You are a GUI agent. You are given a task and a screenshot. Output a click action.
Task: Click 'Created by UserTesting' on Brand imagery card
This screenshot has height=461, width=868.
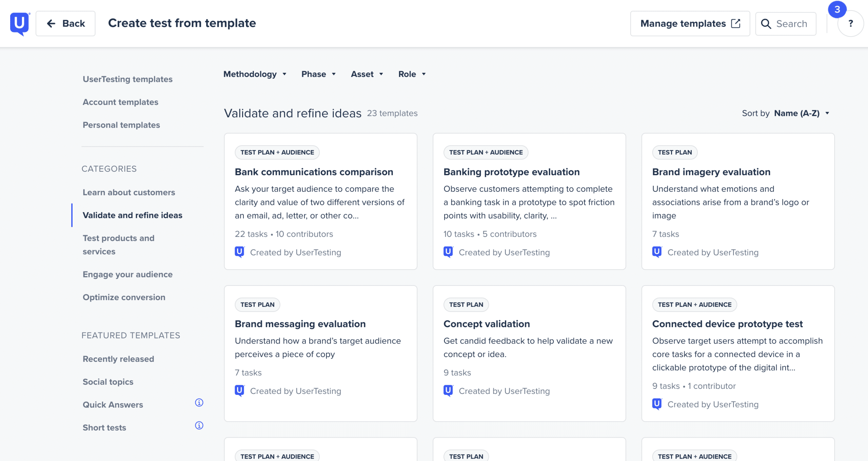713,252
